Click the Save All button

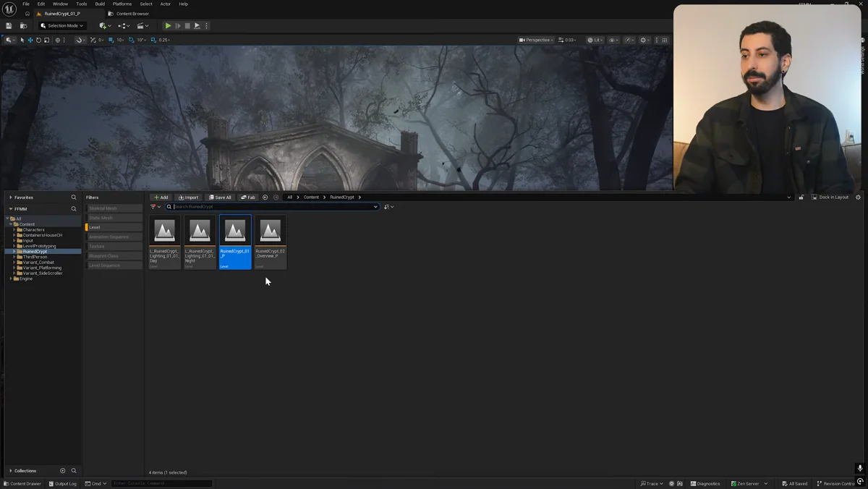pyautogui.click(x=221, y=197)
